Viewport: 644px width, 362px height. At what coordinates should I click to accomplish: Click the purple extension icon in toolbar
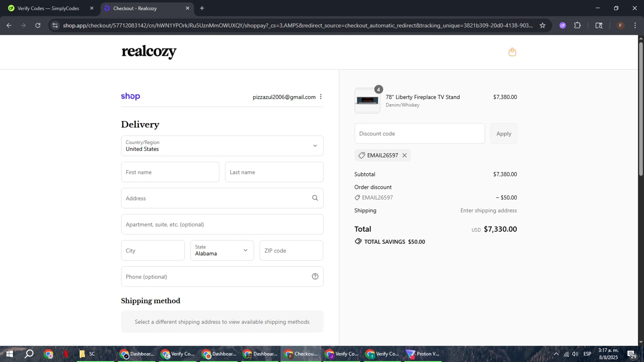[x=563, y=25]
